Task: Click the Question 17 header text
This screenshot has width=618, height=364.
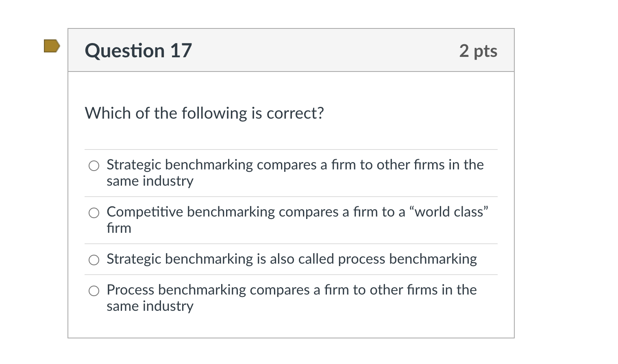Action: [x=138, y=50]
